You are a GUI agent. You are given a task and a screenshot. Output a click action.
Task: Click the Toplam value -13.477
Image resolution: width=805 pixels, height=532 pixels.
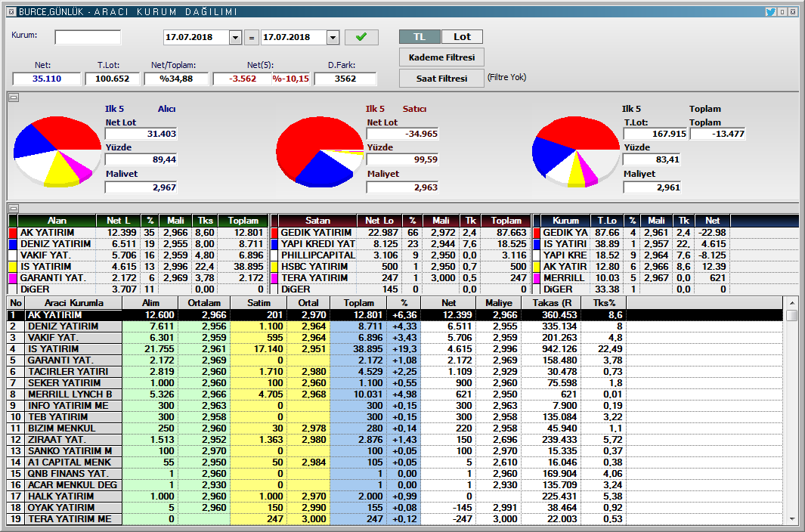coord(717,134)
